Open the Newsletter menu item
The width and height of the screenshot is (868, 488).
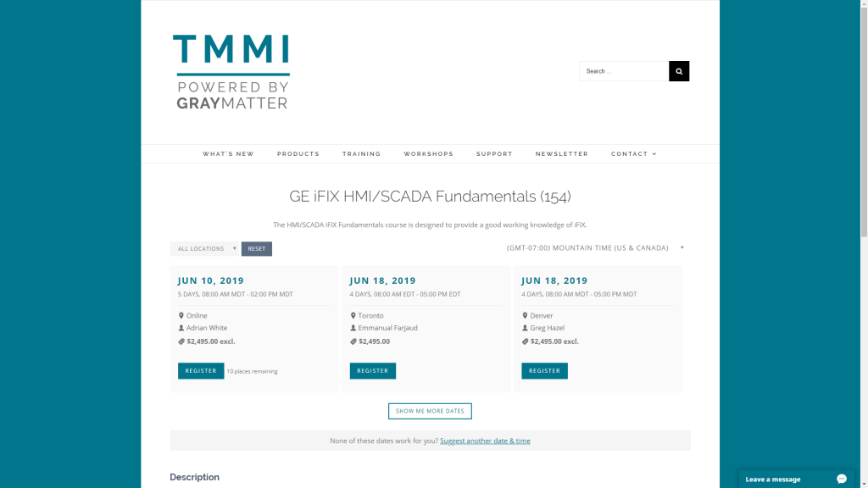(562, 154)
